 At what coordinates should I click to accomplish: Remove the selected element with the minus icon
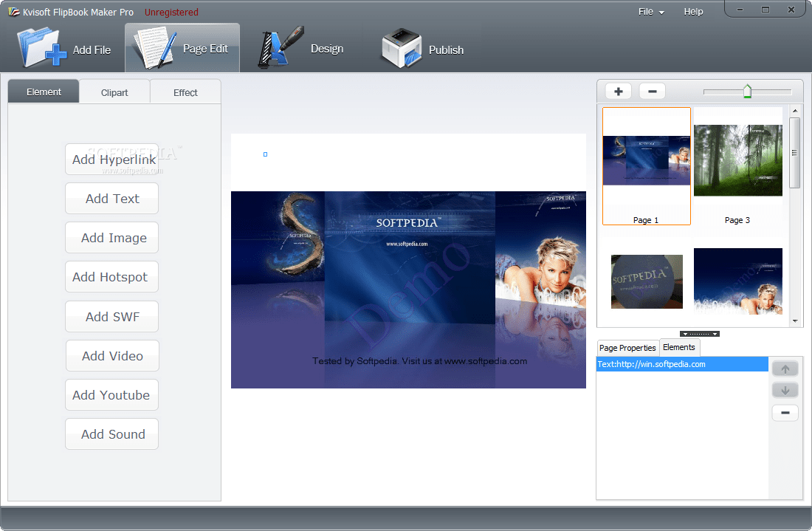coord(785,412)
